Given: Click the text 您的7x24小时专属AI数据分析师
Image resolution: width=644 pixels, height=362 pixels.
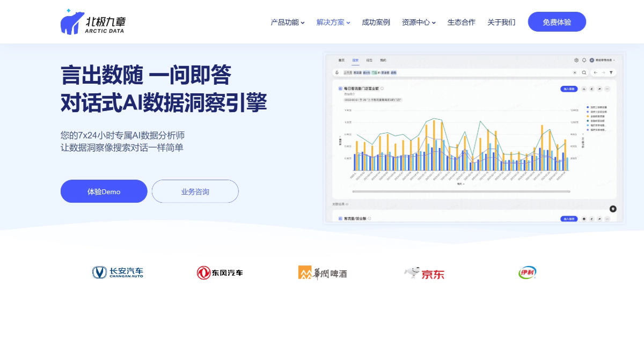Looking at the screenshot, I should click(123, 135).
